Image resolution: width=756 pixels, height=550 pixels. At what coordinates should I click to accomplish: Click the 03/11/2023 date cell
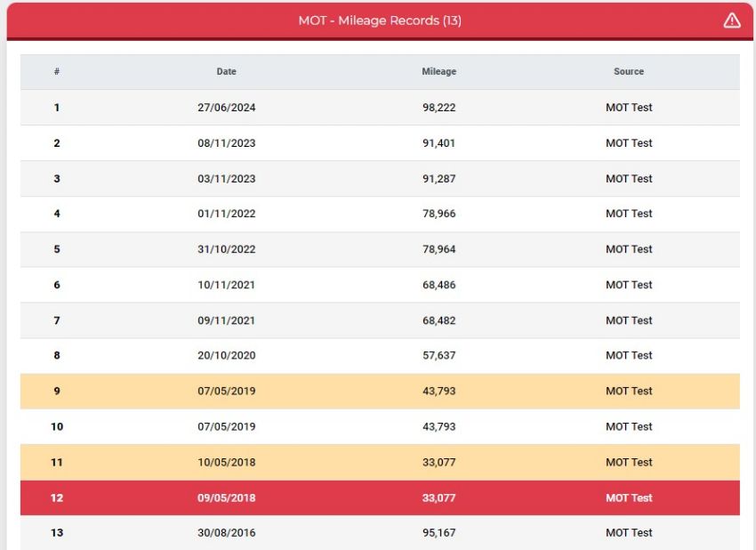[226, 179]
